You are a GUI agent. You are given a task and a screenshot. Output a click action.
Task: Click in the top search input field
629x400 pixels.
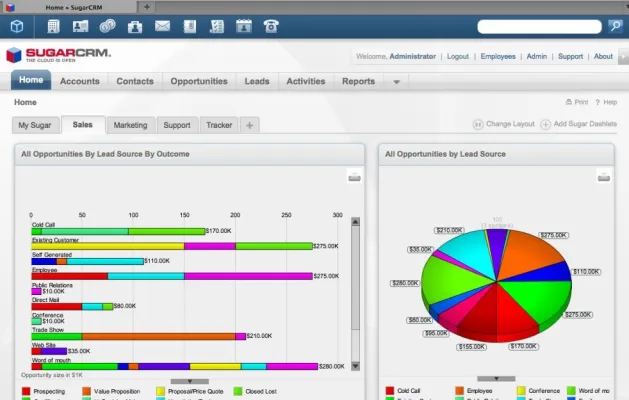pyautogui.click(x=541, y=27)
